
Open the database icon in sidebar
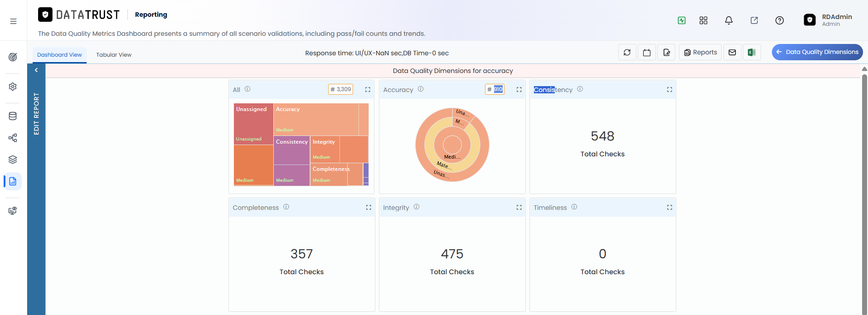[13, 116]
